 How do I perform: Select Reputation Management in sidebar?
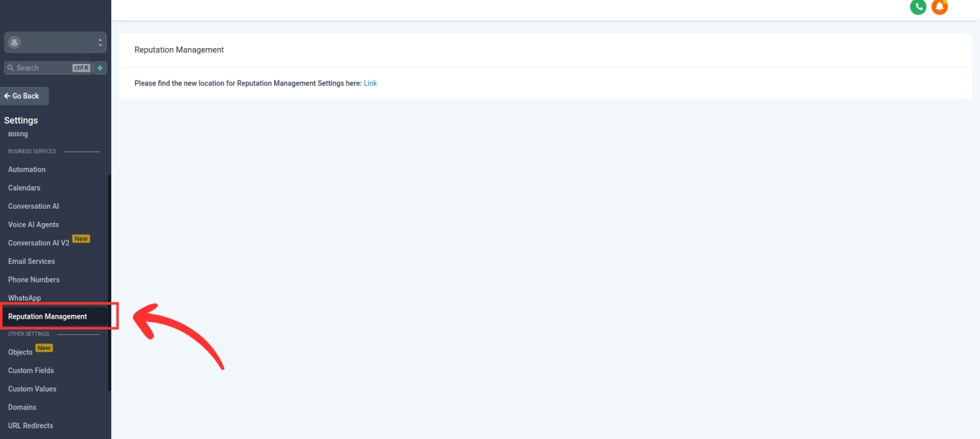click(x=47, y=316)
